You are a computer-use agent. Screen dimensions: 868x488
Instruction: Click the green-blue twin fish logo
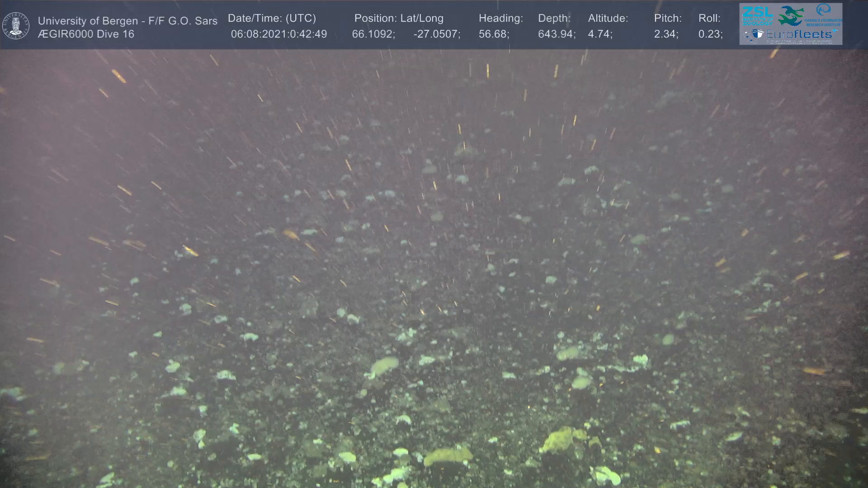point(791,16)
